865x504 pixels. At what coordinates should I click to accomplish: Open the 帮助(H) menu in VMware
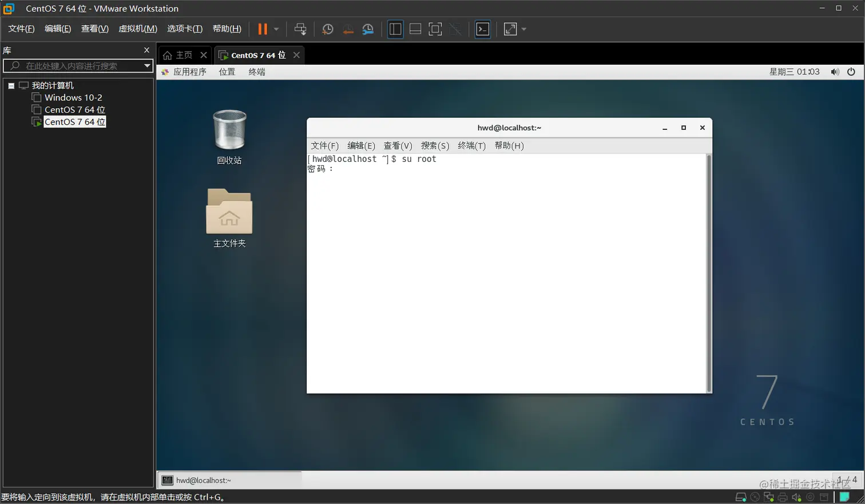[227, 29]
